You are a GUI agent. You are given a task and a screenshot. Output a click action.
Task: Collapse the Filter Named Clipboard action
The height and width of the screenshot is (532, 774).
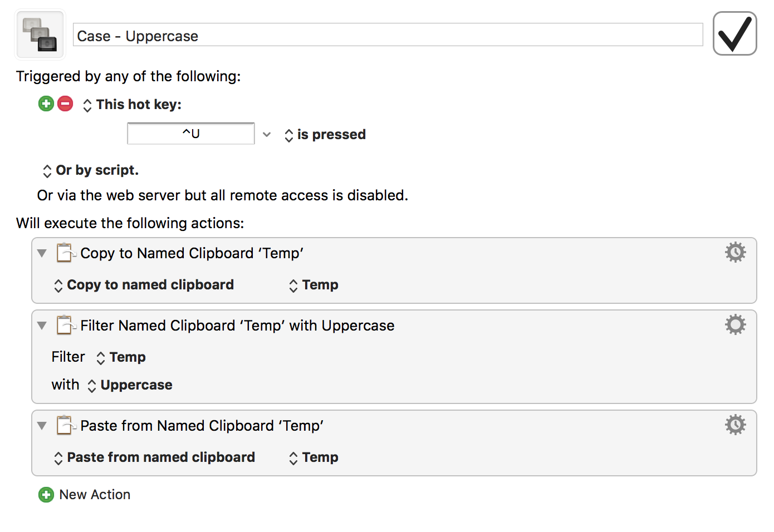point(42,326)
